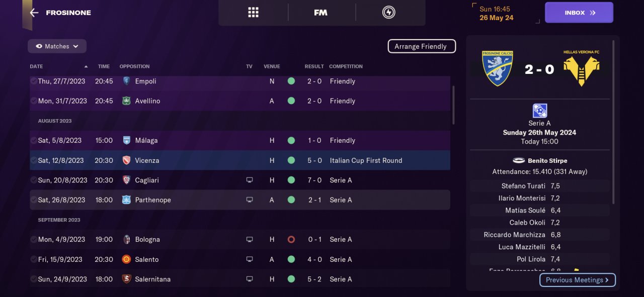
Task: Click the Frosinone Calcio crest
Action: coord(497,68)
